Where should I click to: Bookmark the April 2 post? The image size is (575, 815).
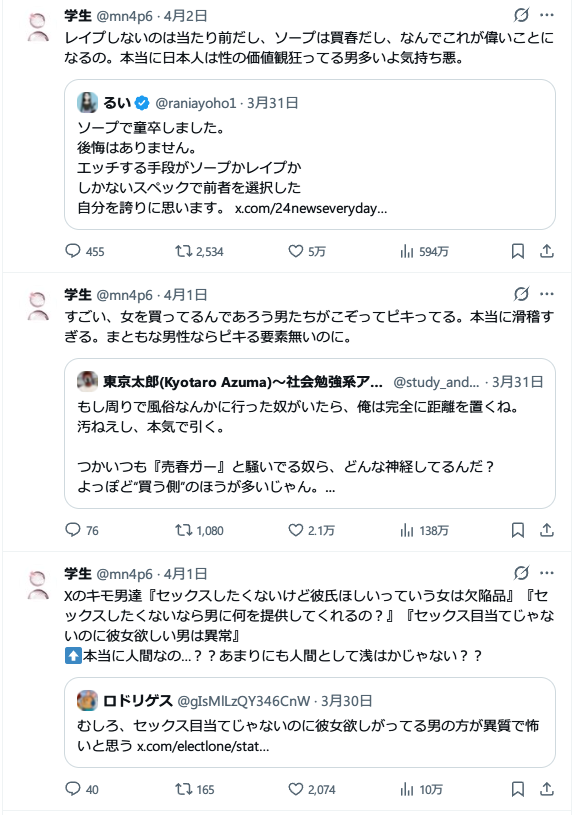[518, 252]
